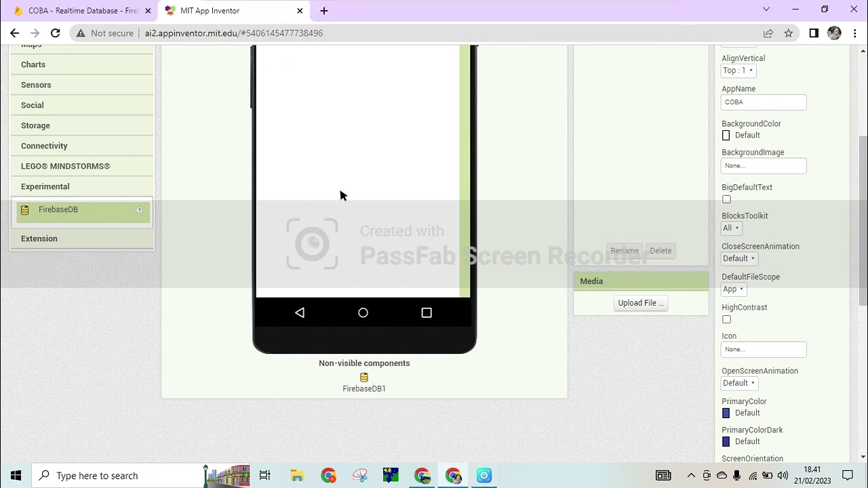This screenshot has width=868, height=488.
Task: Click the Upload File button
Action: pos(641,303)
